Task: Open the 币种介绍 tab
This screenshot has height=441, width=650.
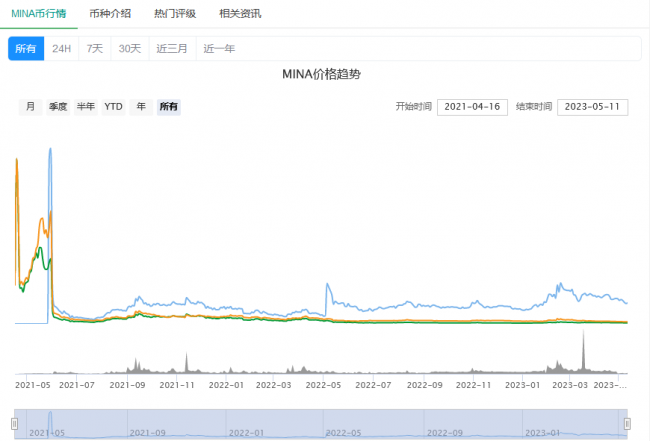Action: pyautogui.click(x=110, y=13)
